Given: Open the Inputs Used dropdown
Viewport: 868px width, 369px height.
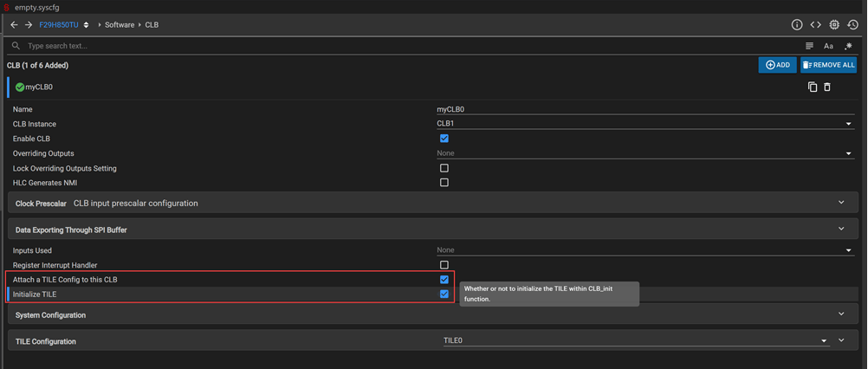Looking at the screenshot, I should [x=645, y=250].
